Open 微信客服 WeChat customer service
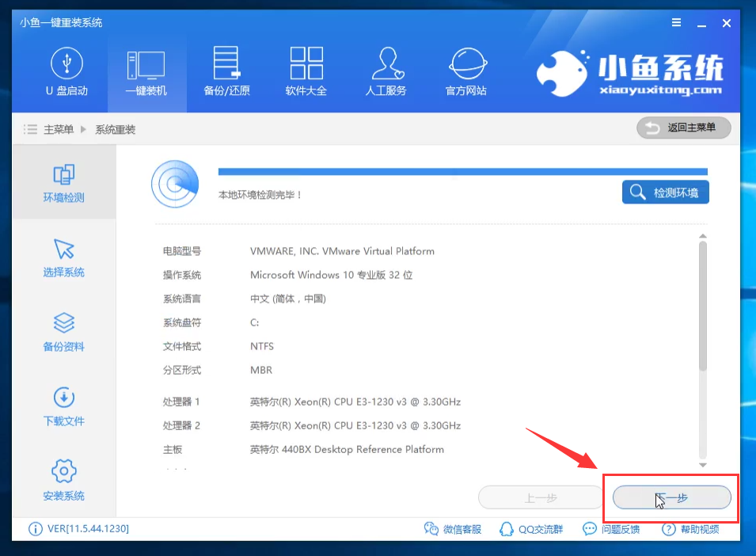The image size is (756, 556). pyautogui.click(x=453, y=529)
